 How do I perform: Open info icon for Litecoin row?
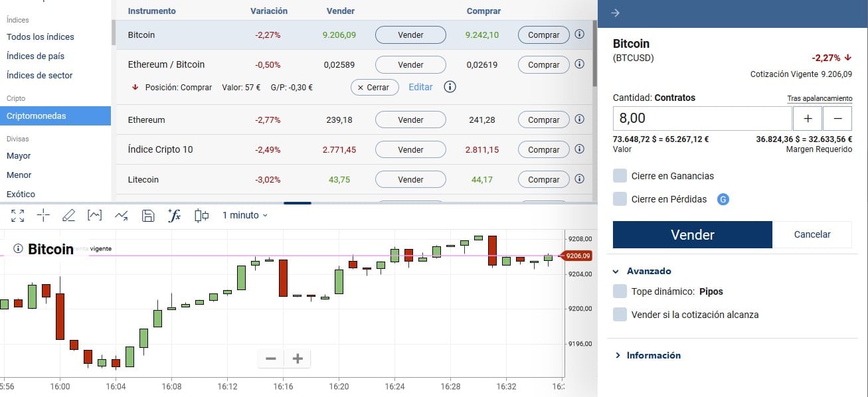coord(579,179)
